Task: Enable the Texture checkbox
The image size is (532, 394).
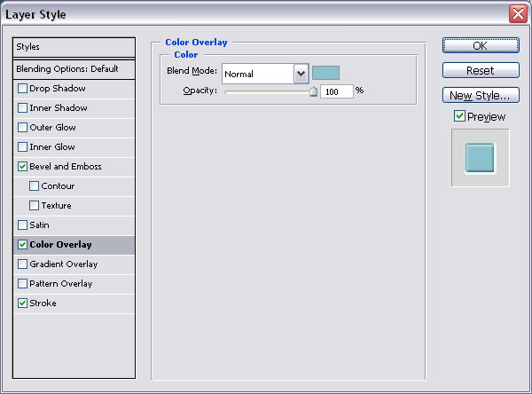Action: (34, 206)
